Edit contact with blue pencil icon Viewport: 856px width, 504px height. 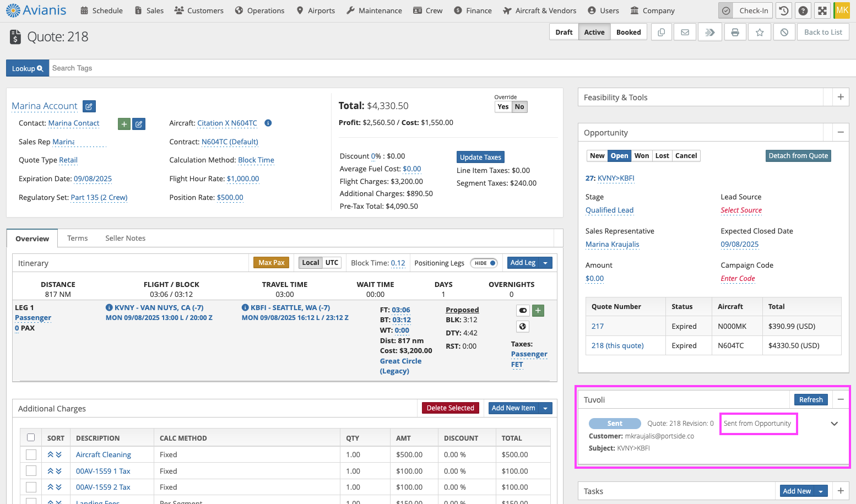139,124
